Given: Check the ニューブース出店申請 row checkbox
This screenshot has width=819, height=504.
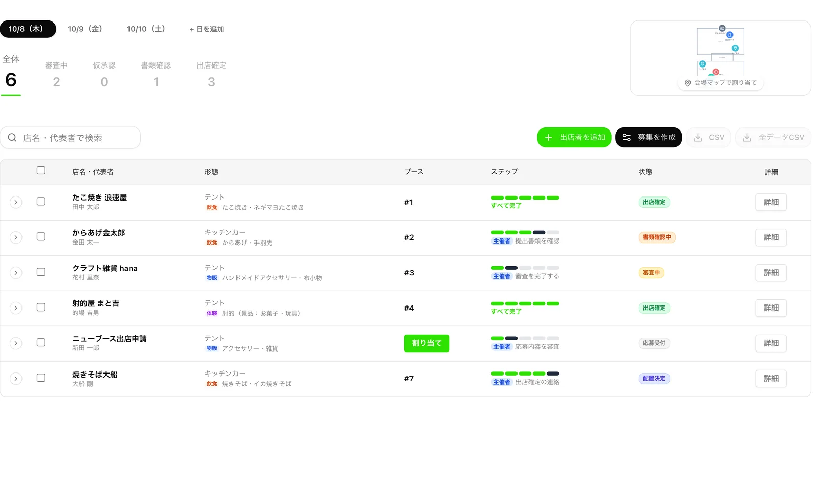Looking at the screenshot, I should click(x=41, y=343).
